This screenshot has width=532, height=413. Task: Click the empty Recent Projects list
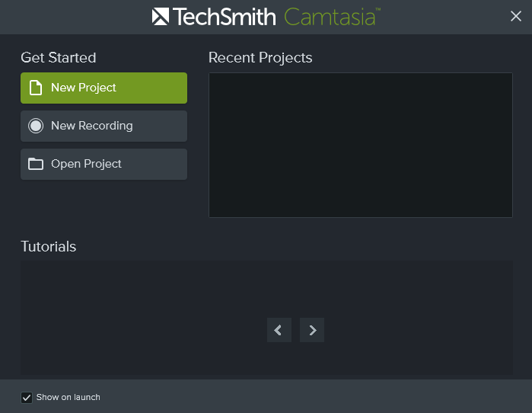pos(360,145)
